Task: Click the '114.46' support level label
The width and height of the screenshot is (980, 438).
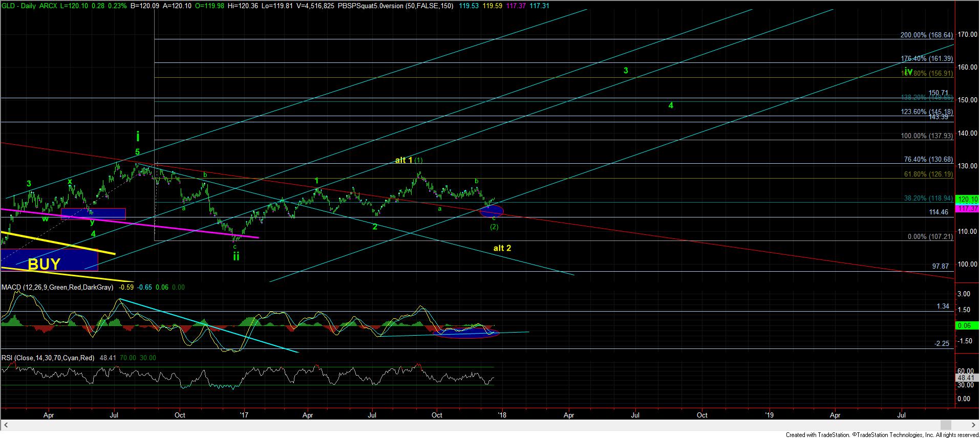Action: pos(940,212)
